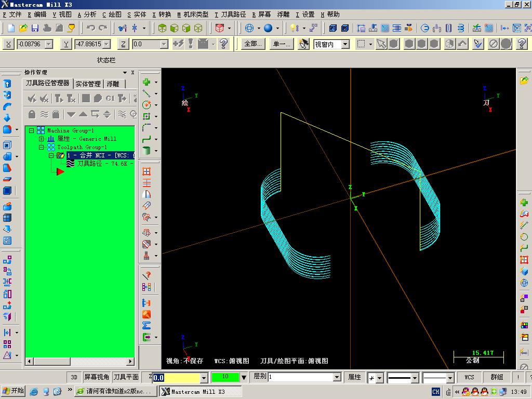Click the horizontal scrollbar under the tree
Screen dimensions: 532x399
79,362
